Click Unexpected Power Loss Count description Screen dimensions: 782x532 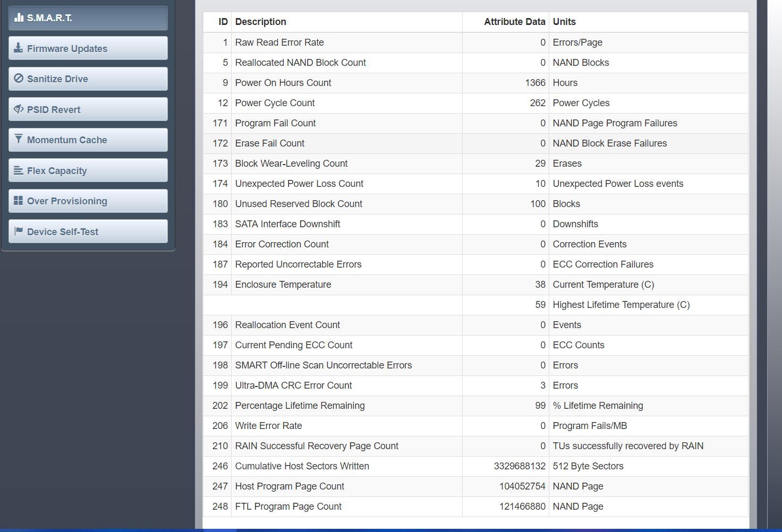click(x=299, y=184)
